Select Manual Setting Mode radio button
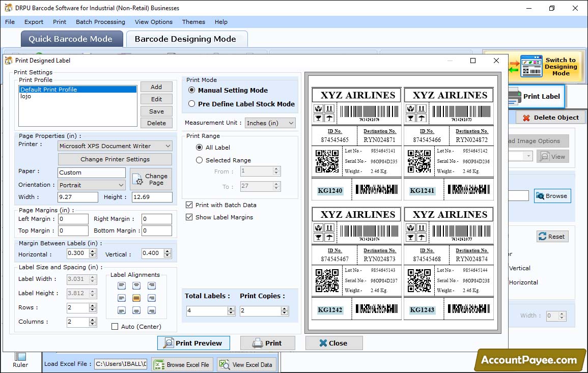 tap(191, 90)
